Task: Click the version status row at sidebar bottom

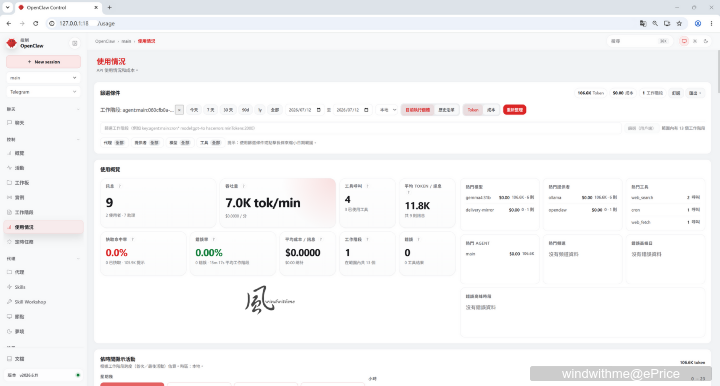Action: pyautogui.click(x=44, y=375)
